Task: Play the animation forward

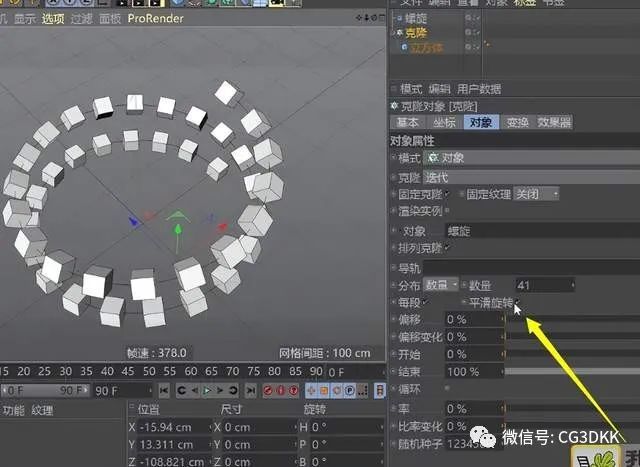Action: [207, 391]
